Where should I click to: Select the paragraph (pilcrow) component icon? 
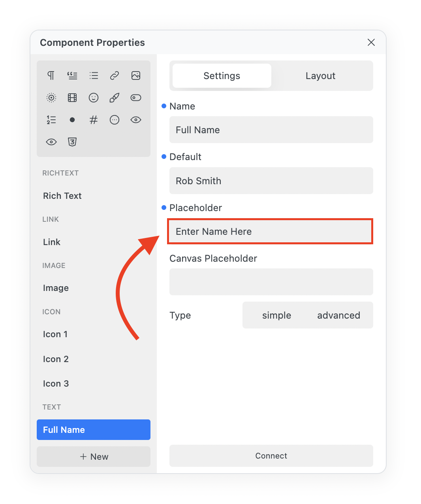(x=51, y=76)
